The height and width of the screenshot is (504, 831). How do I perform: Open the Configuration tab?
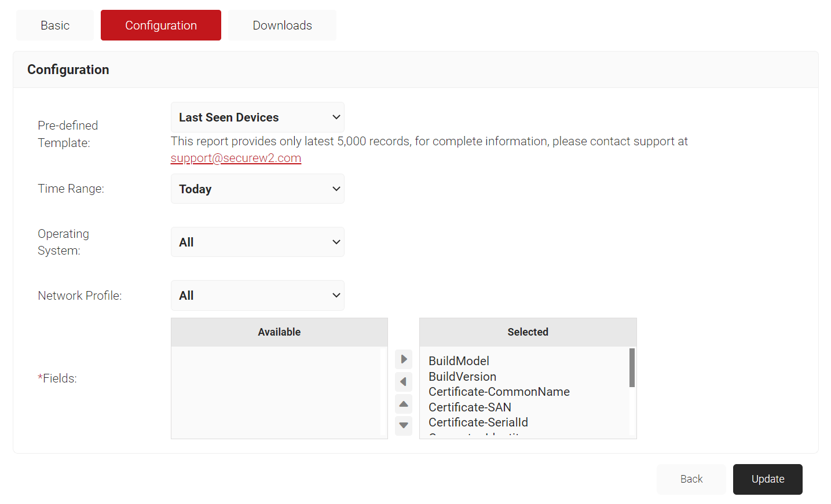[x=161, y=25]
